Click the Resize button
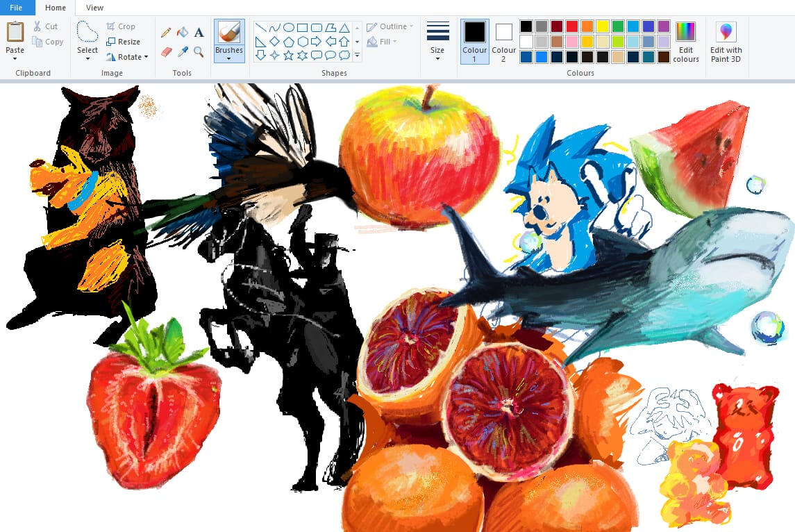The height and width of the screenshot is (532, 795). point(123,42)
